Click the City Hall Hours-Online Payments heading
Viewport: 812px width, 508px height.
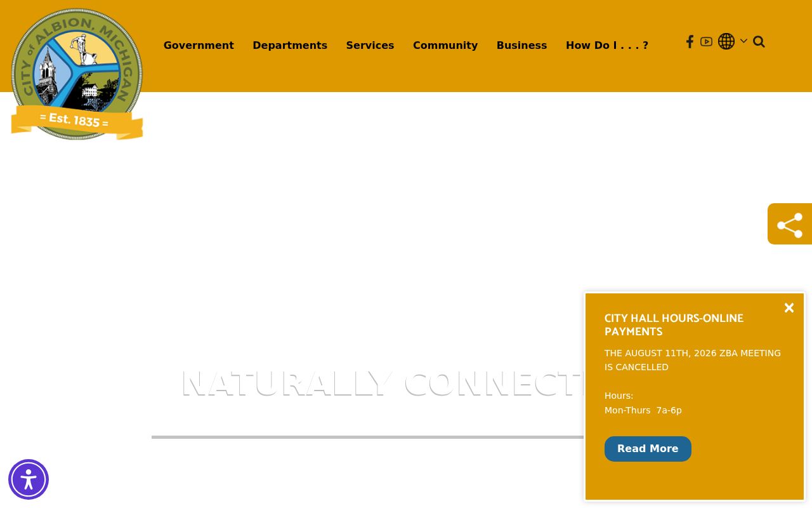pos(674,325)
